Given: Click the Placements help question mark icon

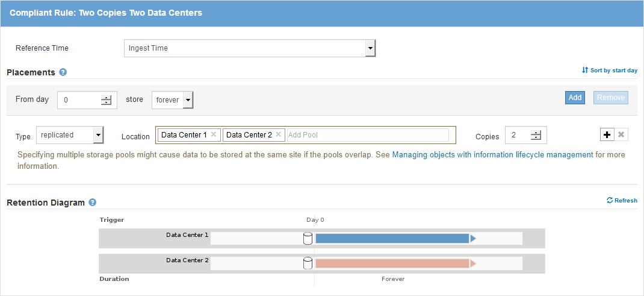Looking at the screenshot, I should 63,72.
